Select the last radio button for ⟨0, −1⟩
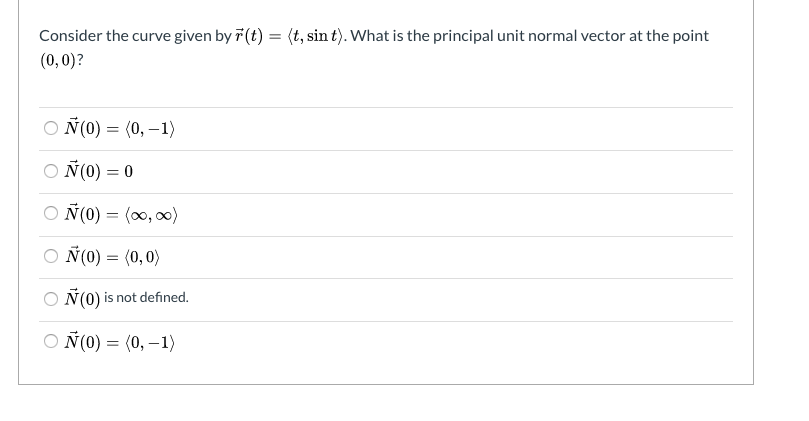The width and height of the screenshot is (809, 421). tap(51, 341)
